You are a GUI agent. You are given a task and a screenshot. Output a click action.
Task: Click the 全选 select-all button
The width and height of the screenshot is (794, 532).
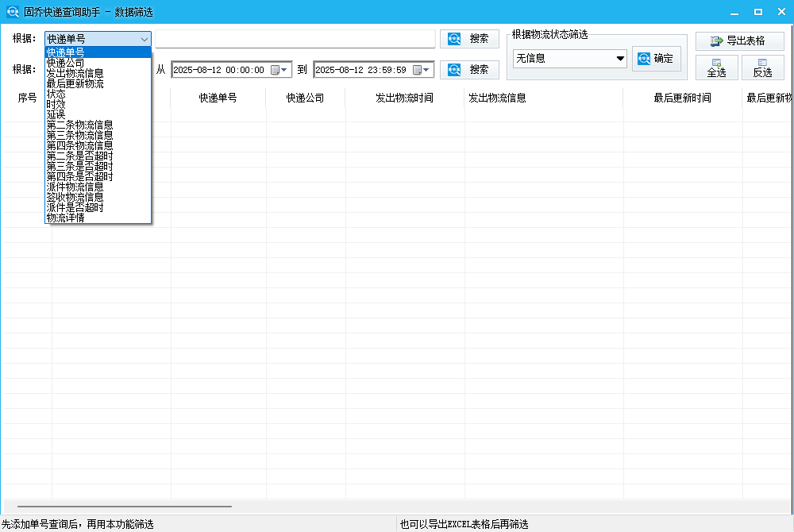coord(716,67)
